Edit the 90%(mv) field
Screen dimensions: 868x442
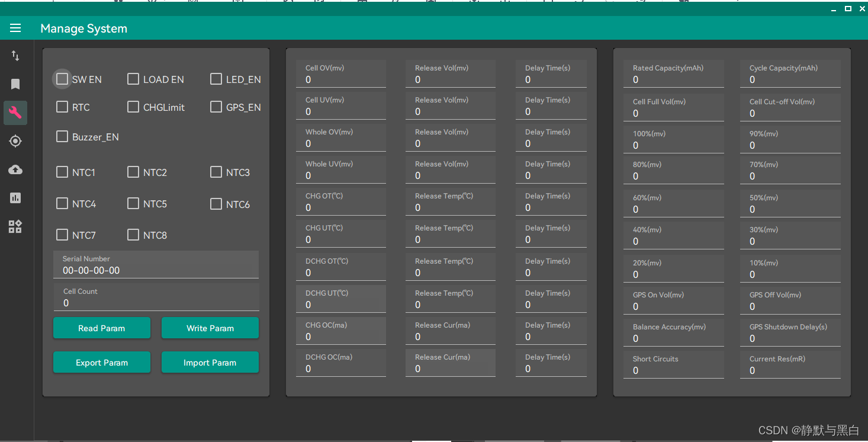tap(790, 139)
